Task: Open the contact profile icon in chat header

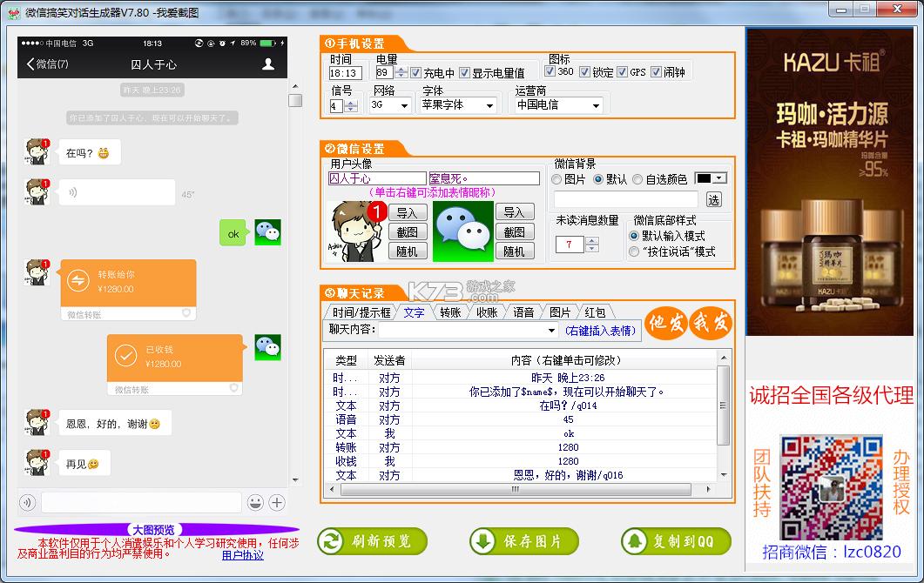Action: tap(268, 64)
